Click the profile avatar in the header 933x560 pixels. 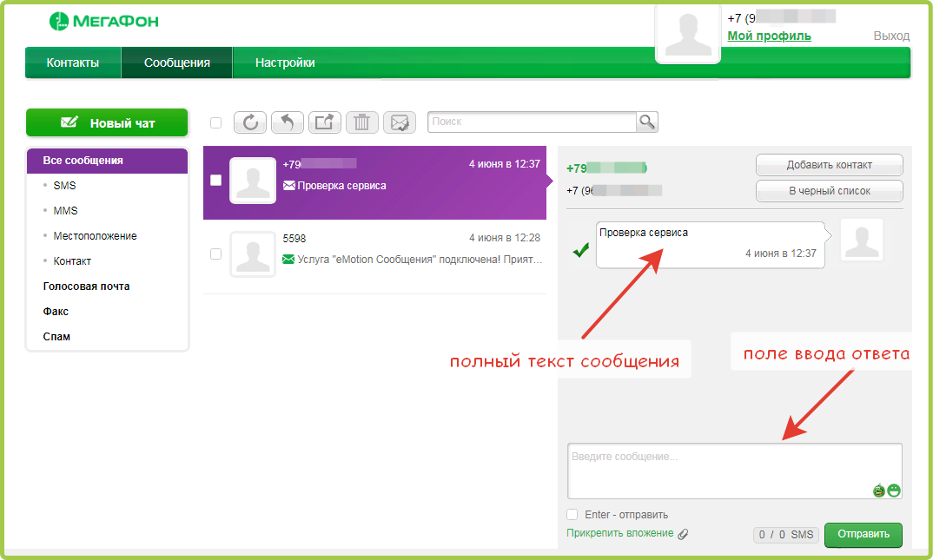[688, 34]
